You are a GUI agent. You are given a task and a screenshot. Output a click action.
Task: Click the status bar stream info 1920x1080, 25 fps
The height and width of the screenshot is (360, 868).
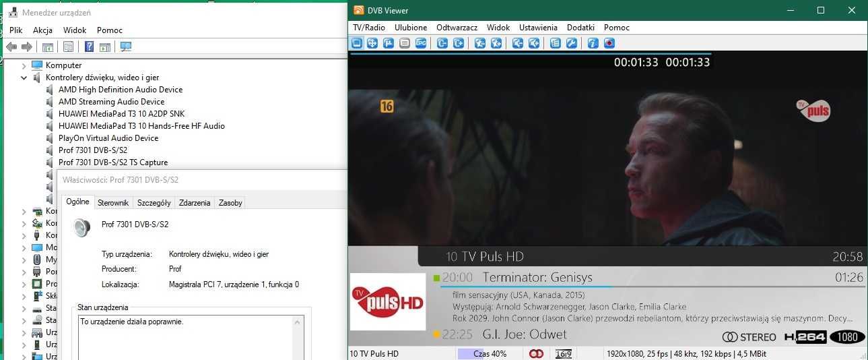pyautogui.click(x=686, y=354)
